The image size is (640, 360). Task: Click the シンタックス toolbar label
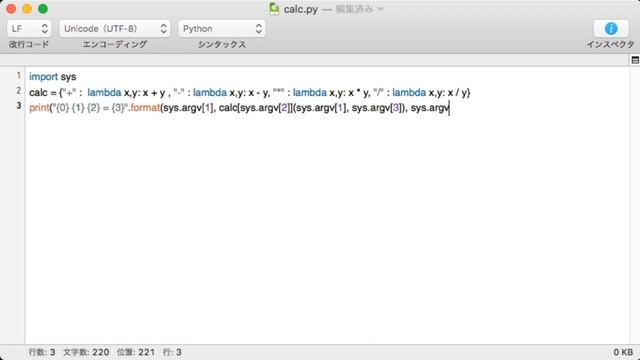pos(222,44)
